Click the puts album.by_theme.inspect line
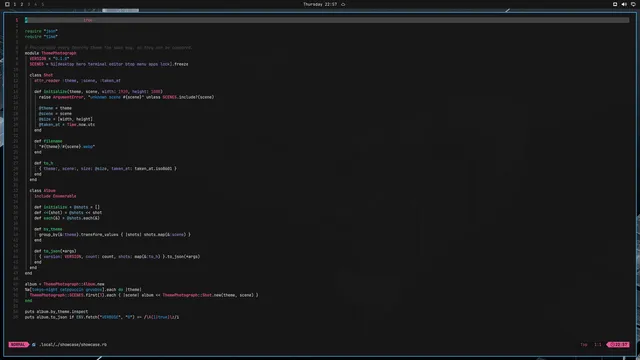 pyautogui.click(x=56, y=311)
